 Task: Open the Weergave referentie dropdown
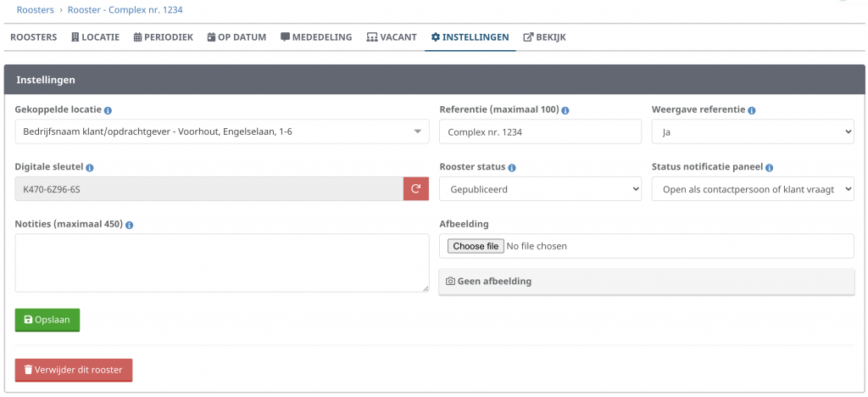pos(753,131)
